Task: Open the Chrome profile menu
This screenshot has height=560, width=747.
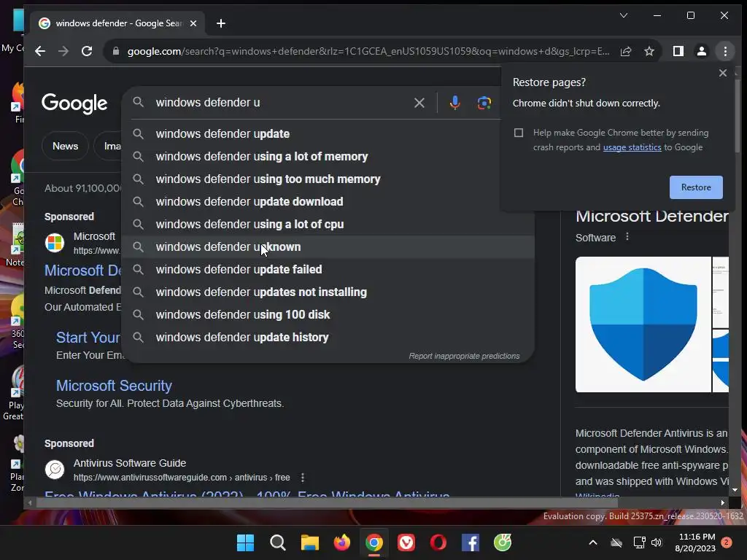Action: tap(701, 52)
